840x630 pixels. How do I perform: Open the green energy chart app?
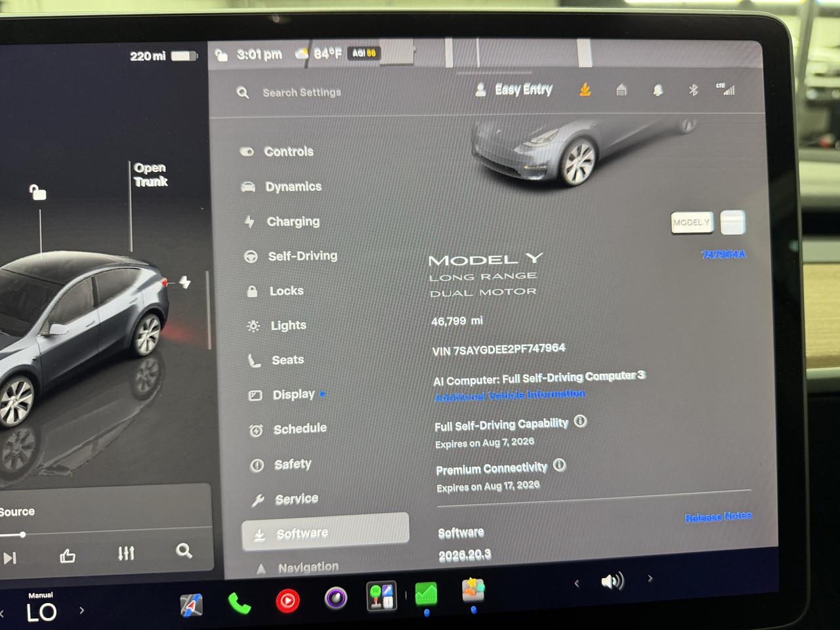[426, 594]
